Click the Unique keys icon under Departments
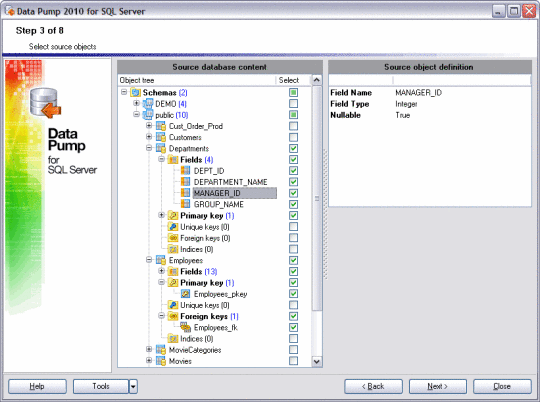This screenshot has height=402, width=540. pos(173,227)
